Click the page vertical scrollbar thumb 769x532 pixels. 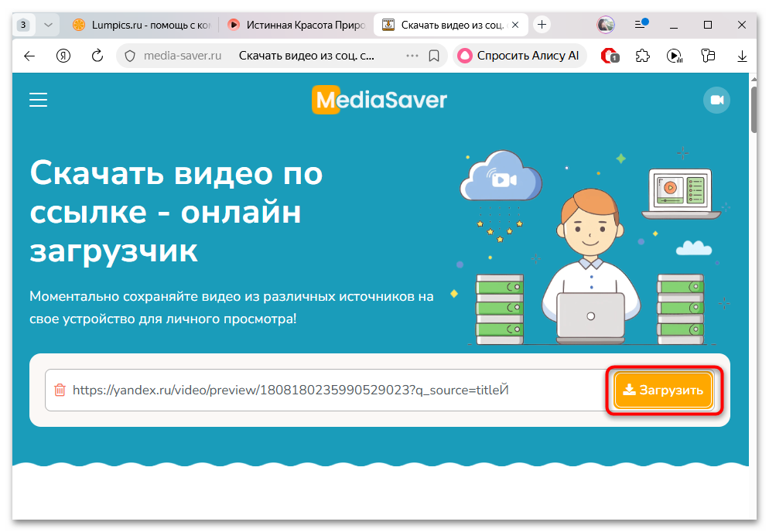754,110
